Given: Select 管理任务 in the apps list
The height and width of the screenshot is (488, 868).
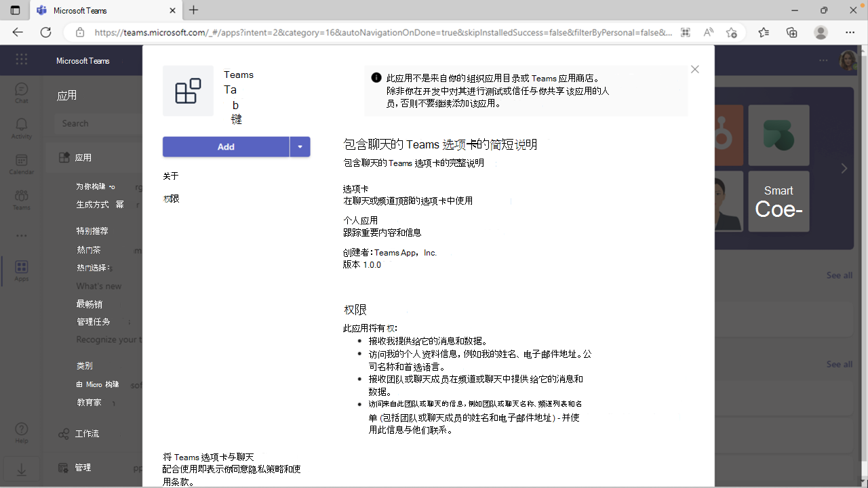Looking at the screenshot, I should 93,322.
